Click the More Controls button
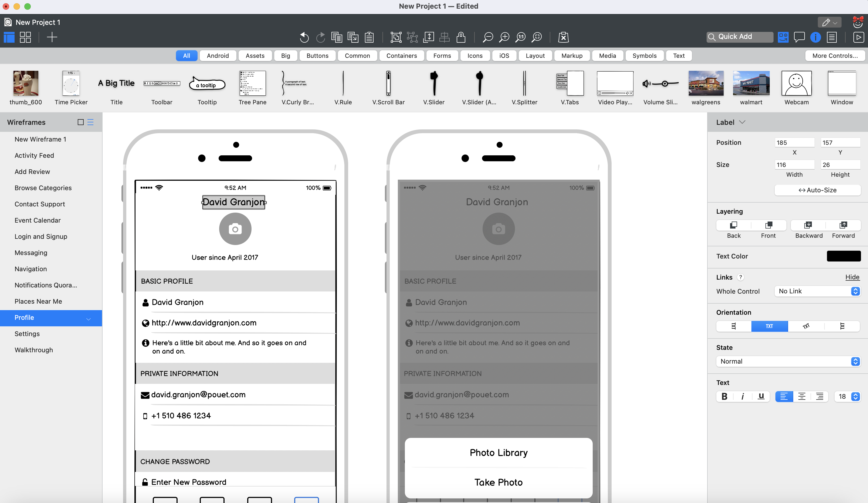This screenshot has height=503, width=868. click(x=835, y=55)
